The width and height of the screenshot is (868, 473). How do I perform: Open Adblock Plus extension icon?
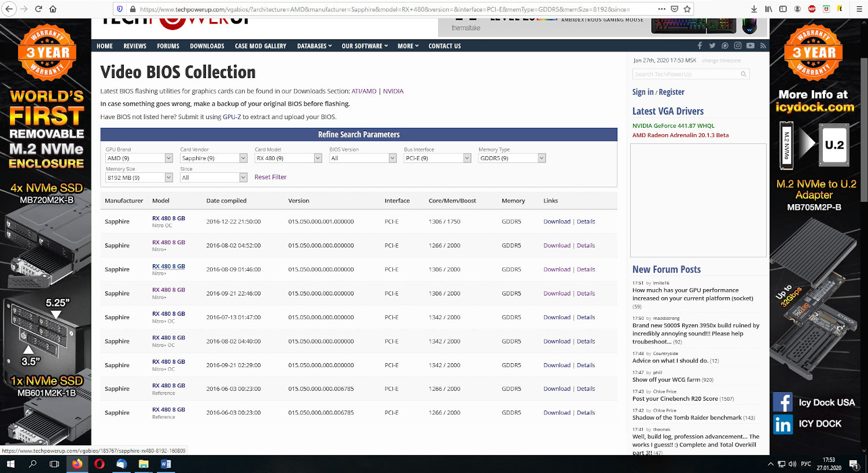[812, 9]
